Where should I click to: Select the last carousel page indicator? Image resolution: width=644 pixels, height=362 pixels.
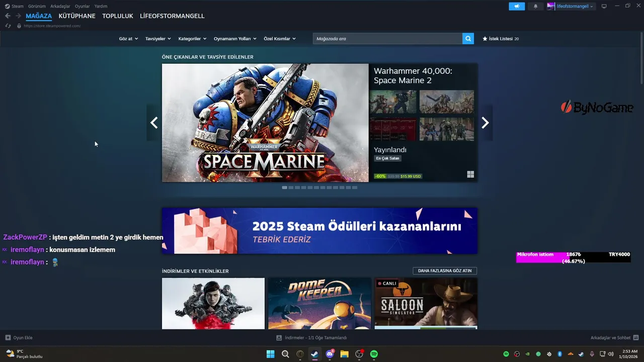(355, 188)
